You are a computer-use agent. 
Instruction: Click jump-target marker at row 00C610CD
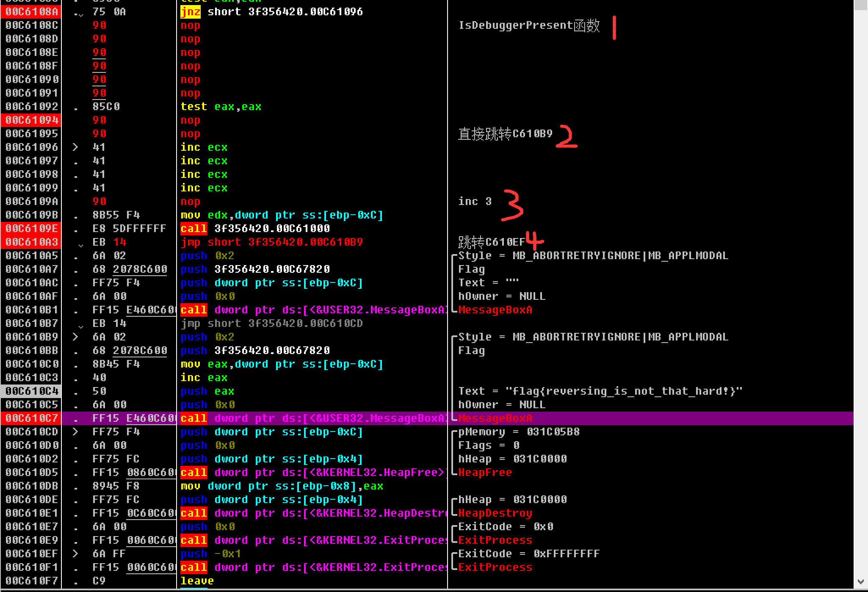tap(75, 432)
